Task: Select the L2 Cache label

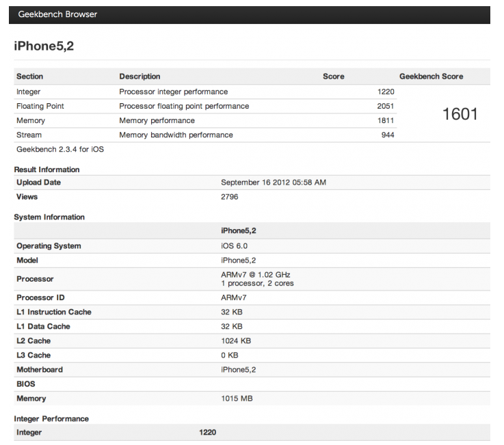Action: pos(34,341)
